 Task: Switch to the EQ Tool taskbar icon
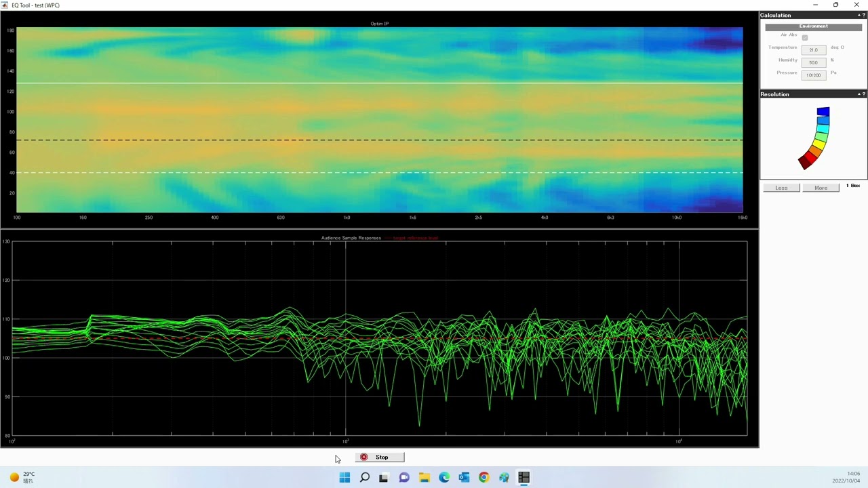[x=524, y=477]
